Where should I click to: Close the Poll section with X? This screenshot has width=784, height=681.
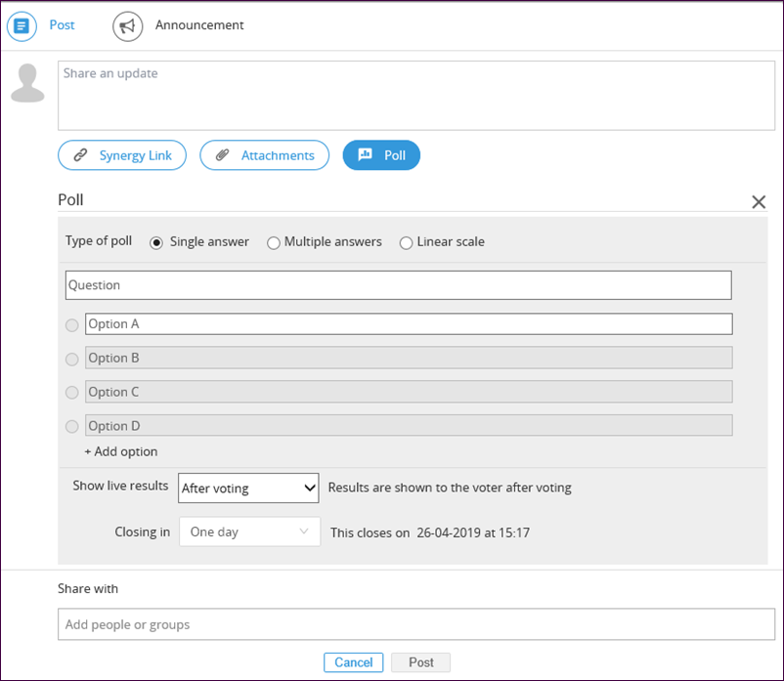coord(759,202)
